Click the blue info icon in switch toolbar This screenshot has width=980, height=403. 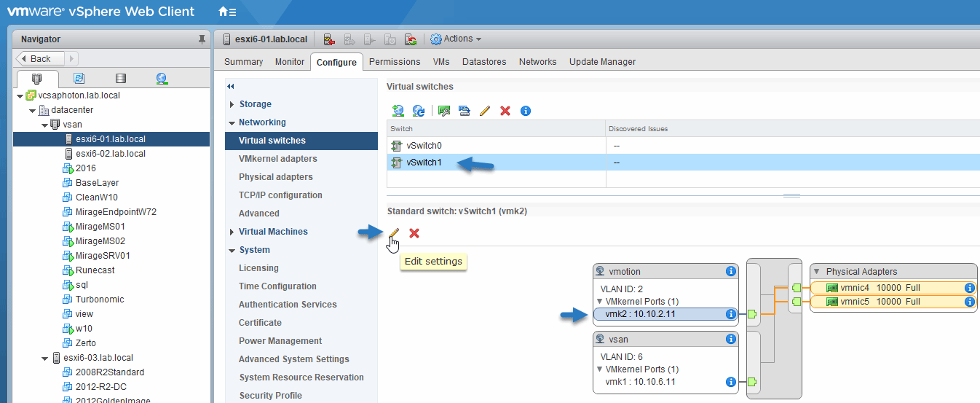click(526, 111)
